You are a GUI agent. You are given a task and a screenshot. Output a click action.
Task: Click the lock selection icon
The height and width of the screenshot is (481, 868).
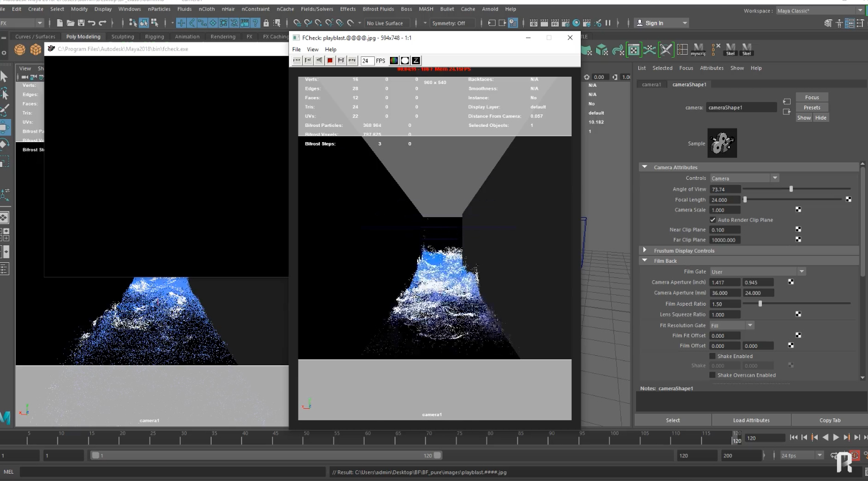tap(266, 23)
